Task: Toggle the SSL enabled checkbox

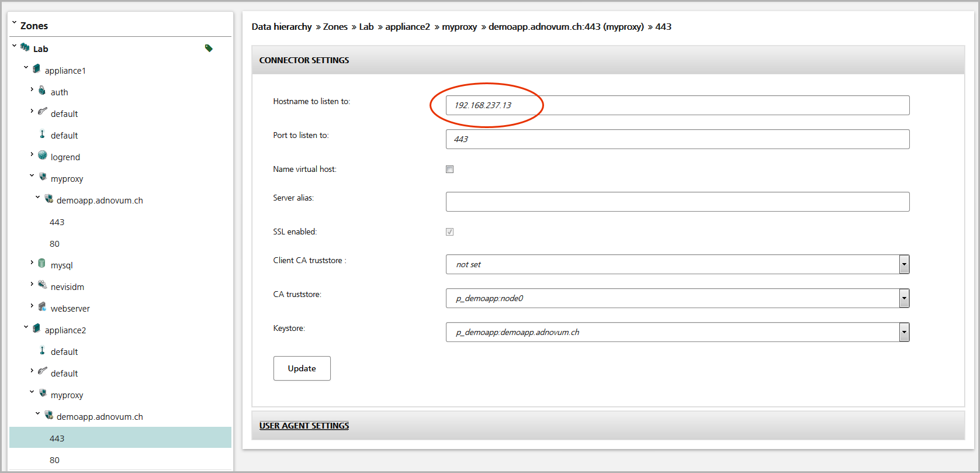Action: coord(449,232)
